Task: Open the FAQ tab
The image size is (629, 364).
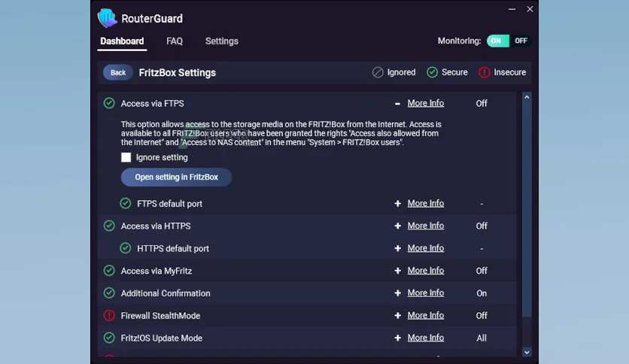Action: click(175, 41)
